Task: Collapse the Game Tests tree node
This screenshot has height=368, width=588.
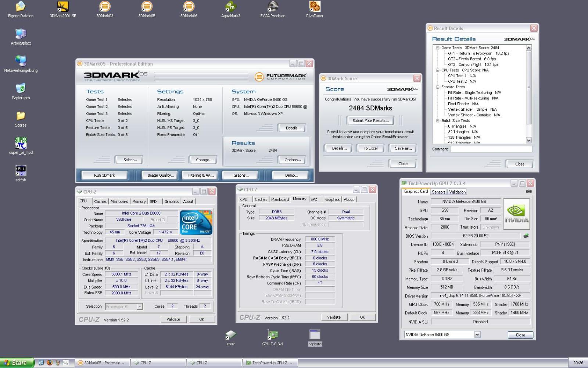Action: click(x=437, y=48)
